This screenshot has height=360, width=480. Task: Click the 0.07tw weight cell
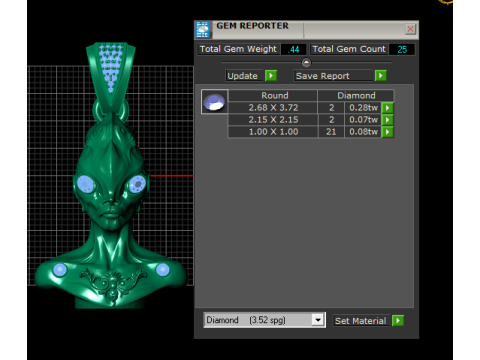pos(363,120)
